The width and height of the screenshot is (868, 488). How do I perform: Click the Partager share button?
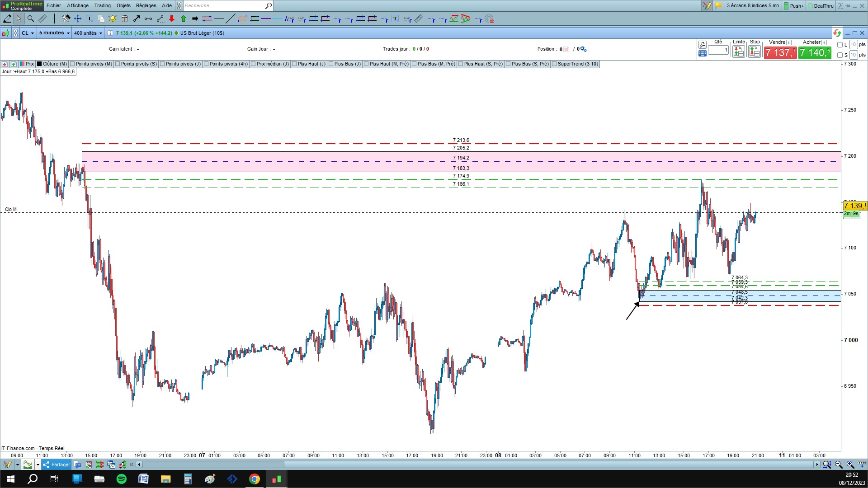pos(57,465)
